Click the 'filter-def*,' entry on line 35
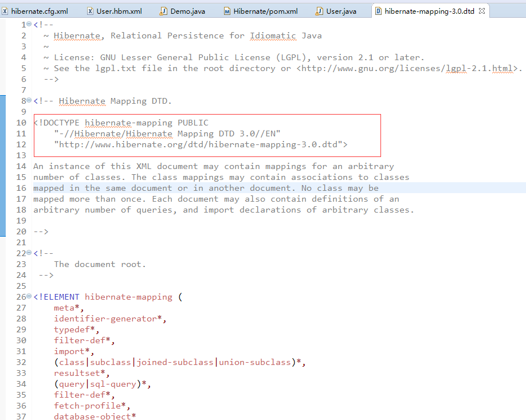The height and width of the screenshot is (420, 526). click(84, 395)
